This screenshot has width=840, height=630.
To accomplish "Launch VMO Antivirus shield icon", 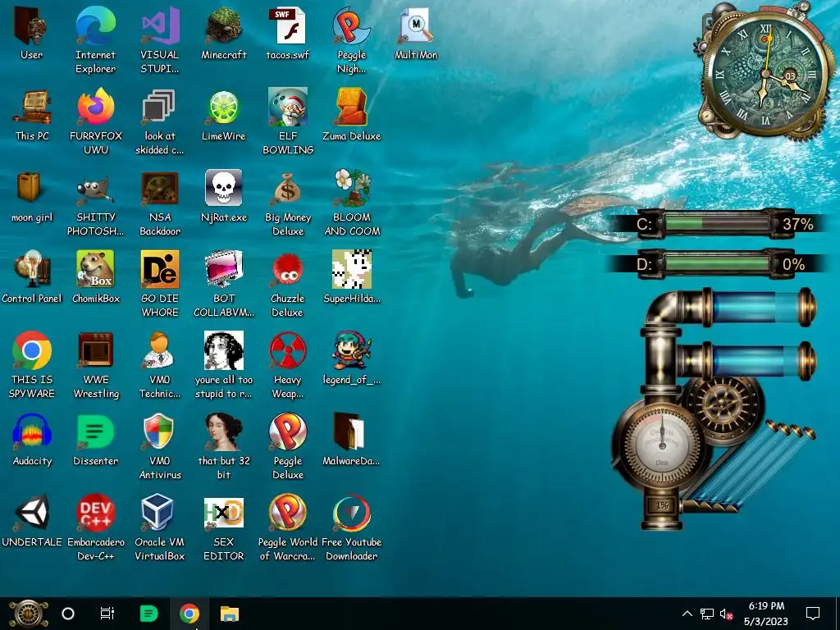I will pyautogui.click(x=160, y=446).
